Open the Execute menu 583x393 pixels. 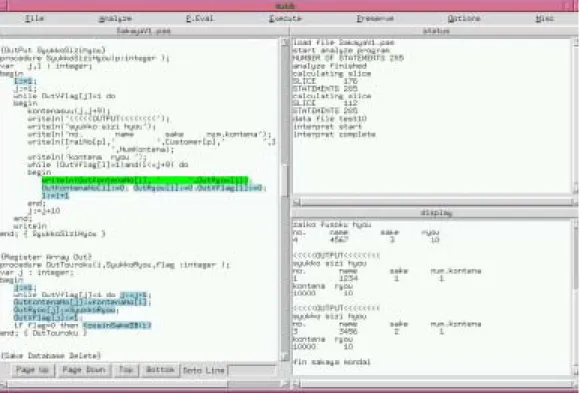(x=285, y=18)
